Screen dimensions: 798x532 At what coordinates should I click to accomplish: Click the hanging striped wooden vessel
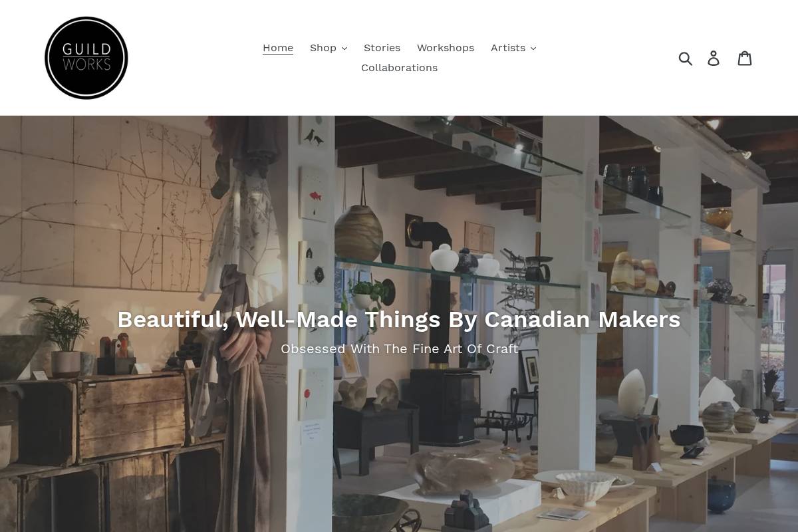tap(358, 232)
